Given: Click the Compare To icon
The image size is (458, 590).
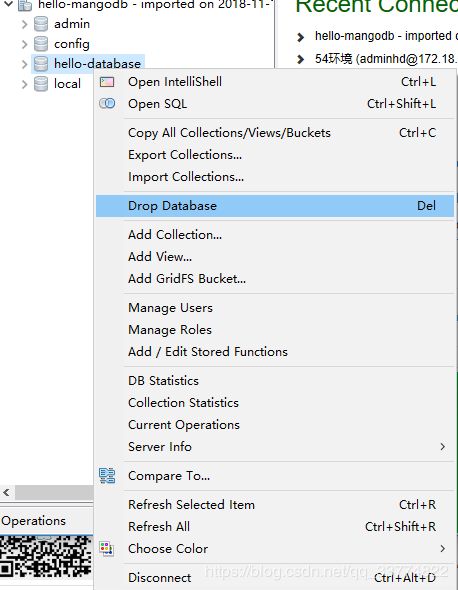Looking at the screenshot, I should click(x=107, y=475).
